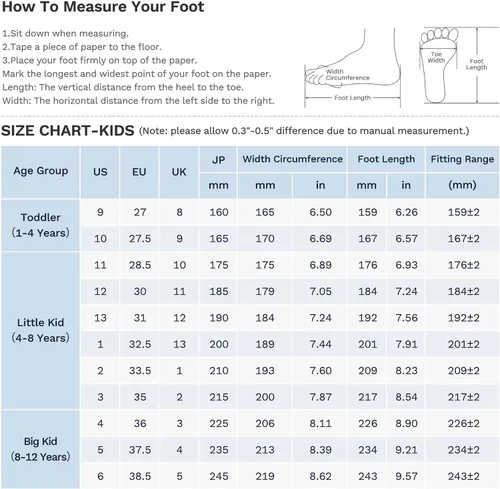Screen dimensions: 500x489
Task: Select the Little Kid (4-8 Years) cell
Action: point(40,330)
